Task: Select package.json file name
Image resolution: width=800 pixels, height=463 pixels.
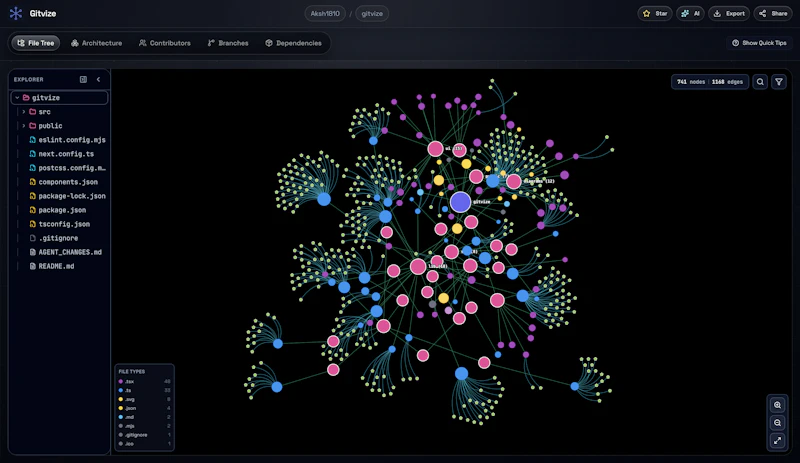Action: coord(62,210)
